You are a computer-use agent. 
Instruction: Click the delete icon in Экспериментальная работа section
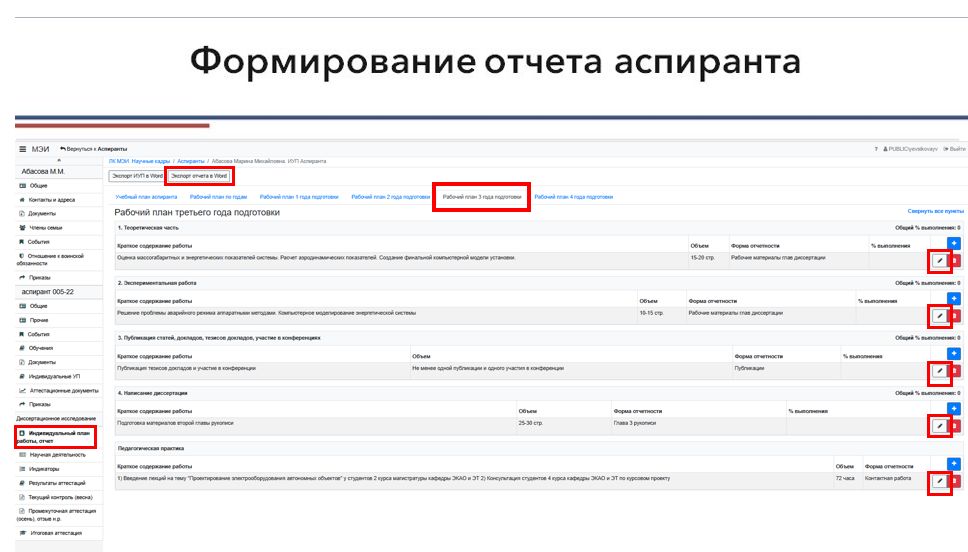tap(955, 316)
